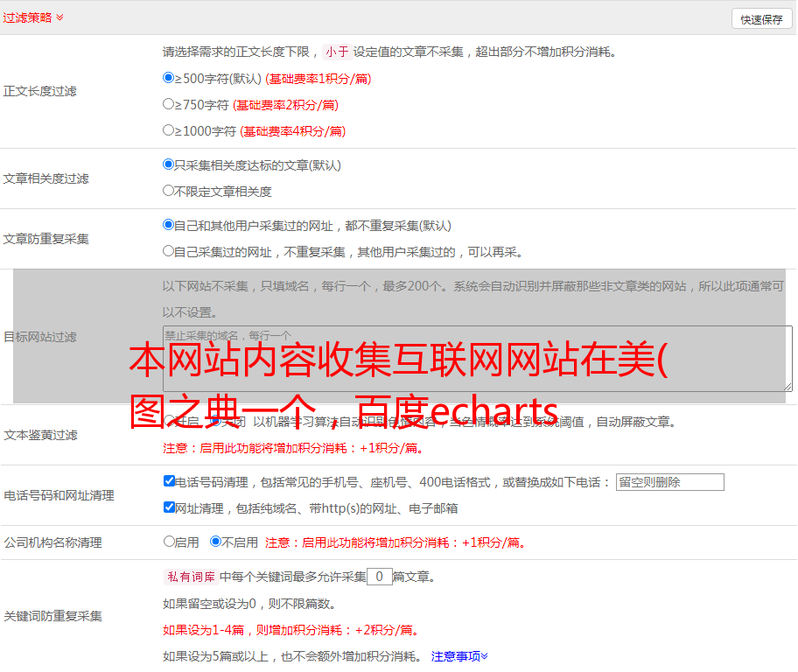The width and height of the screenshot is (798, 672).
Task: Click the 小于 highlighted tag
Action: 337,52
